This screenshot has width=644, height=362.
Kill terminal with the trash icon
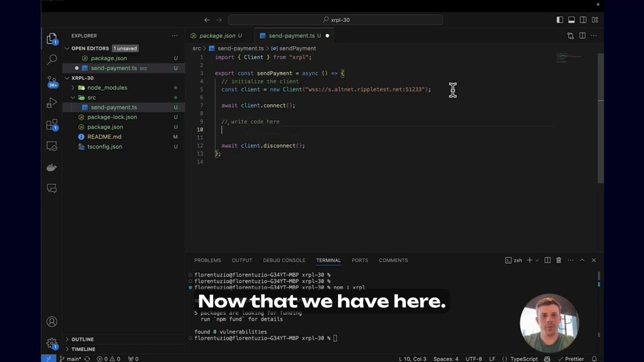click(559, 260)
